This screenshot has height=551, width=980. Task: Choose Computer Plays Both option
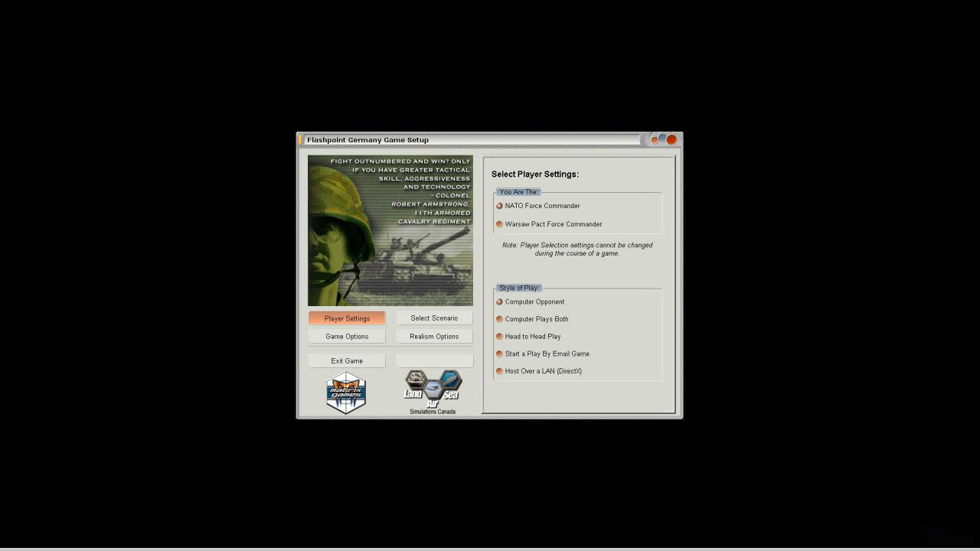pos(532,319)
